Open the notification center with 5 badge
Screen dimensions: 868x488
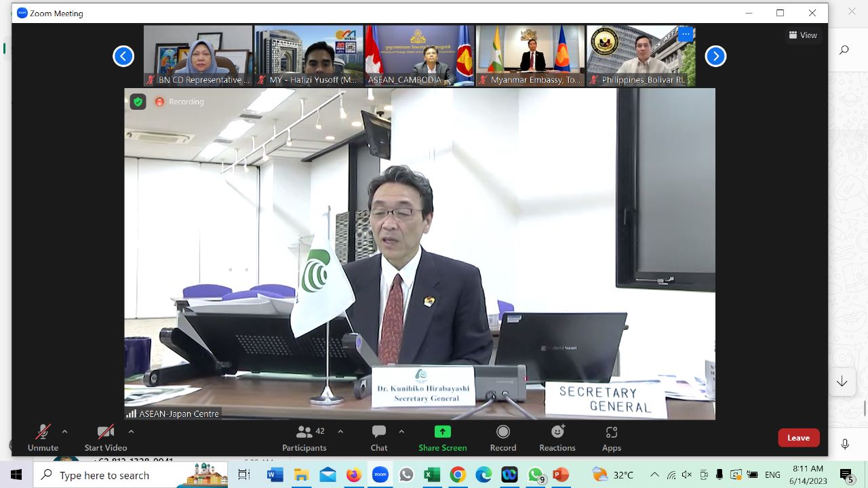click(847, 475)
